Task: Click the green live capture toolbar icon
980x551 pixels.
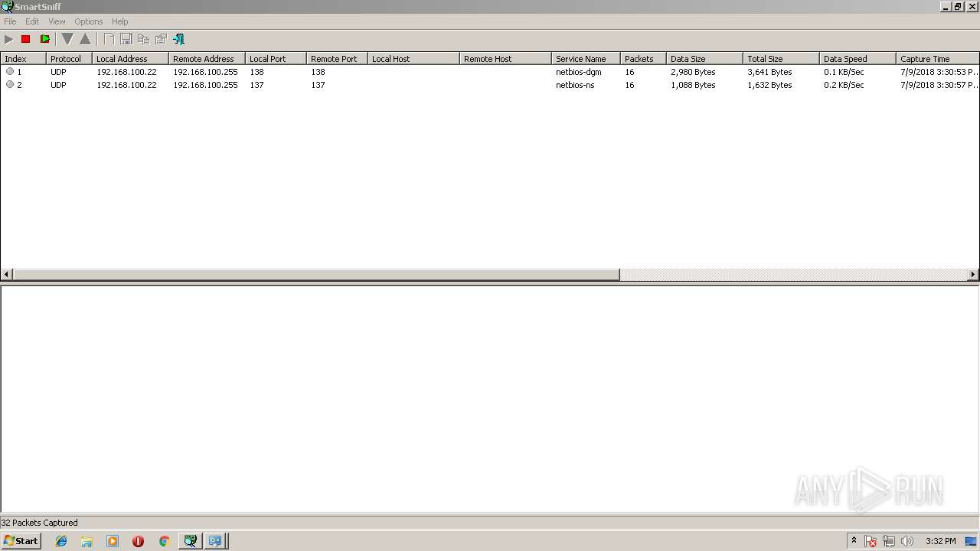Action: 45,39
